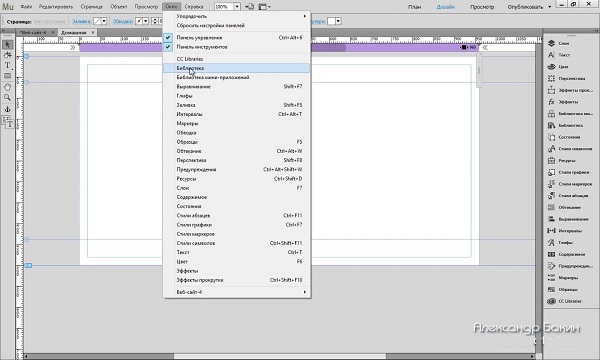
Task: Choose Библиотека in the Окно menu
Action: pos(237,68)
